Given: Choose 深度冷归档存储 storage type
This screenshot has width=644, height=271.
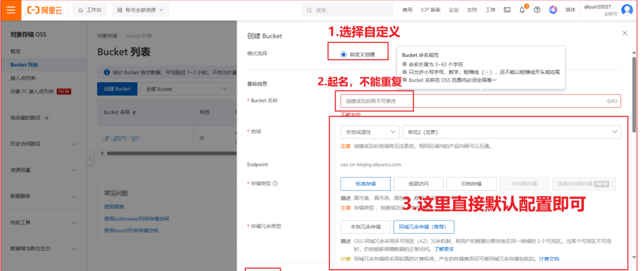Looking at the screenshot, I should 584,184.
